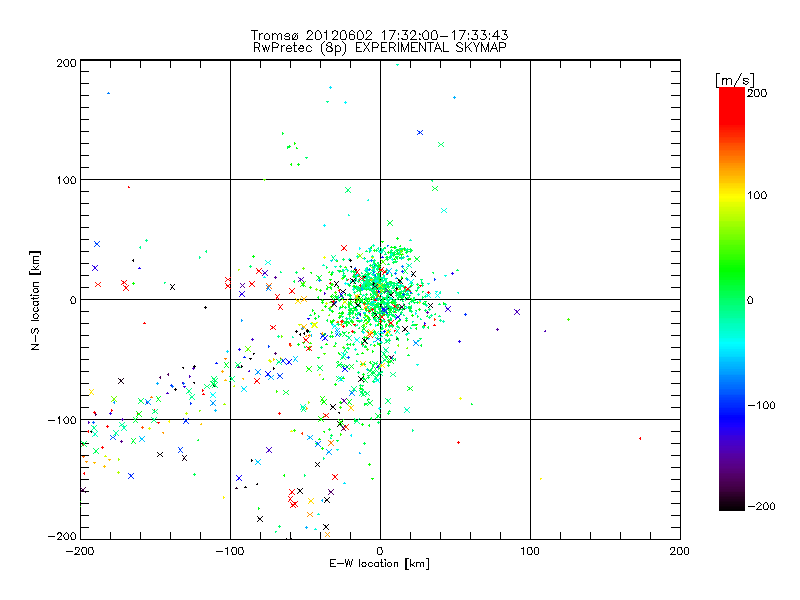Click the plot title line 'Tromsø 20120602 17:32:00-17:33:43'

click(x=379, y=35)
